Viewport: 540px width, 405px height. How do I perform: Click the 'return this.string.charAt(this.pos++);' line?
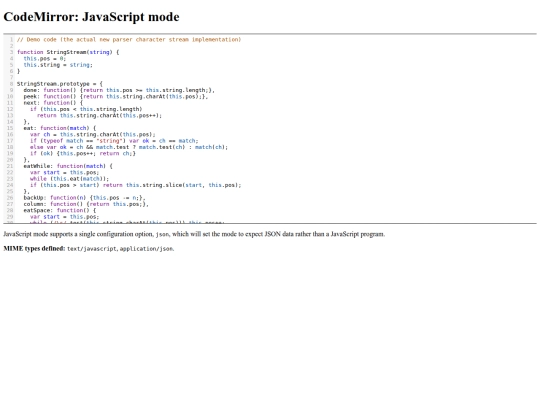tap(99, 115)
